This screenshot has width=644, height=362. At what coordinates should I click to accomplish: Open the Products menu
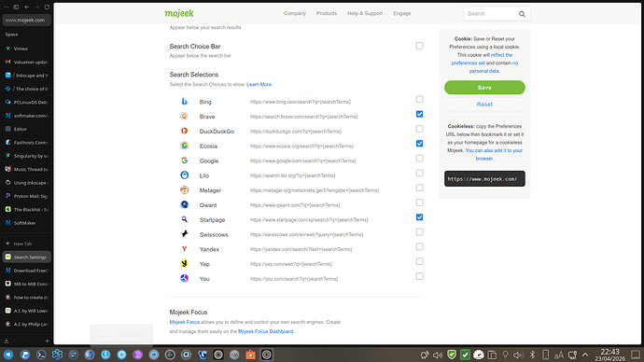(327, 14)
